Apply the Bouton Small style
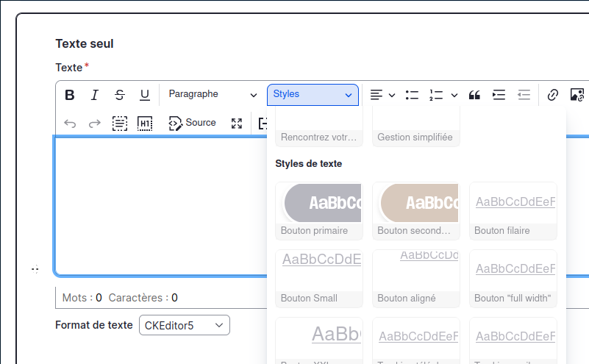589x364 pixels. (319, 279)
